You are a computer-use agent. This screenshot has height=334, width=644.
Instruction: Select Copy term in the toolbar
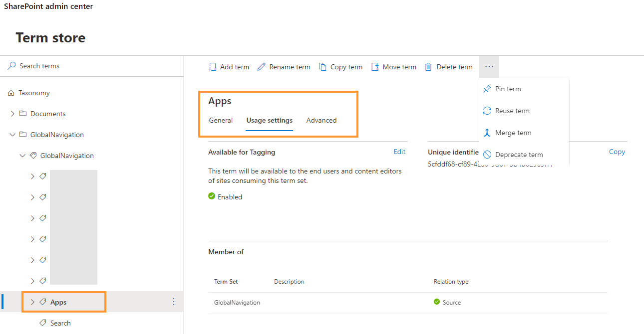point(340,67)
